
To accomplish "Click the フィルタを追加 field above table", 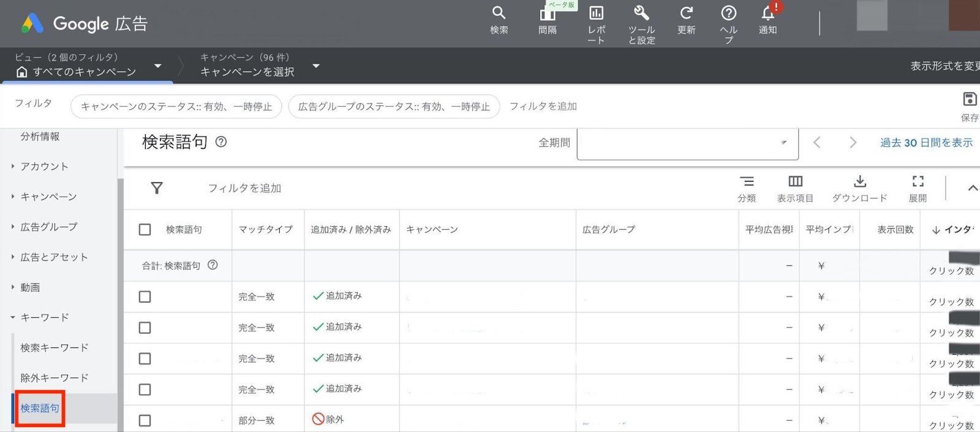I will [x=244, y=188].
